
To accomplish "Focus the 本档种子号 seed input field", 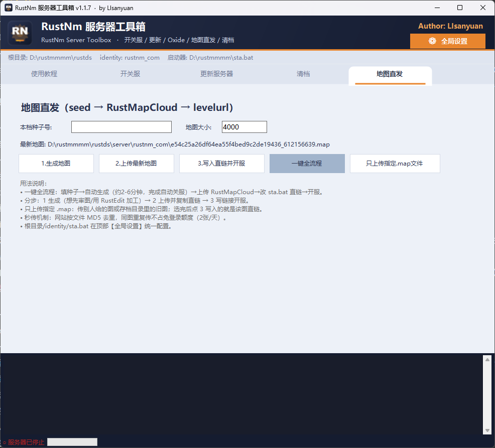I will click(x=121, y=127).
